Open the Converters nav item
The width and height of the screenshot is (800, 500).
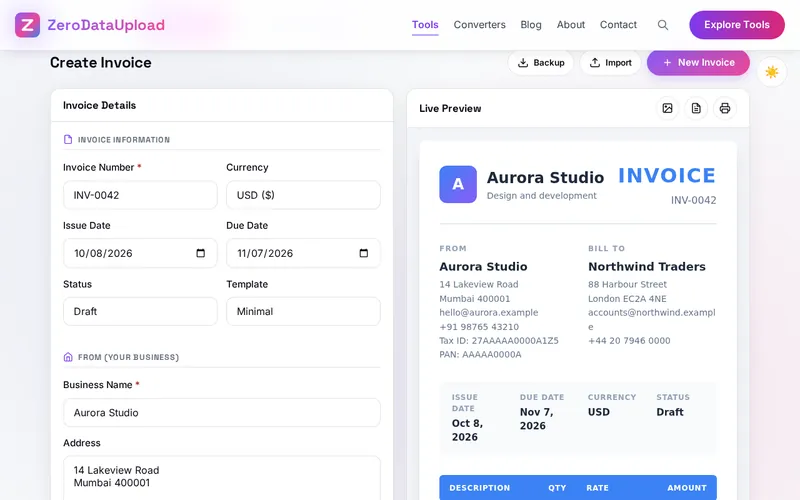480,24
